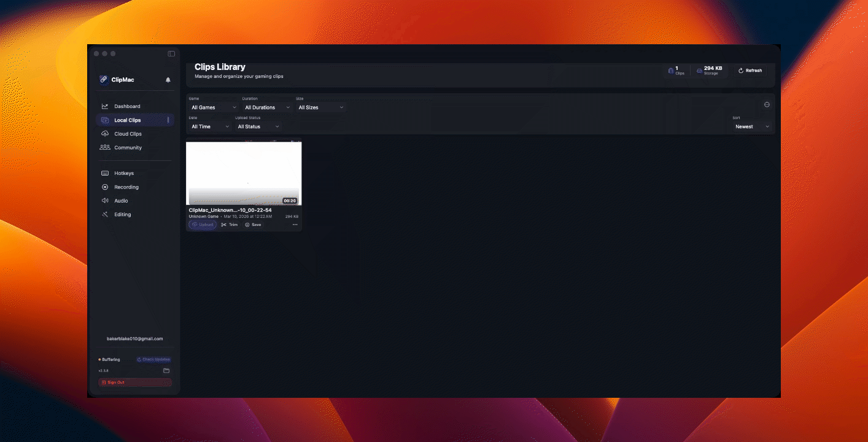868x442 pixels.
Task: Click Check Updates in the sidebar
Action: [153, 359]
